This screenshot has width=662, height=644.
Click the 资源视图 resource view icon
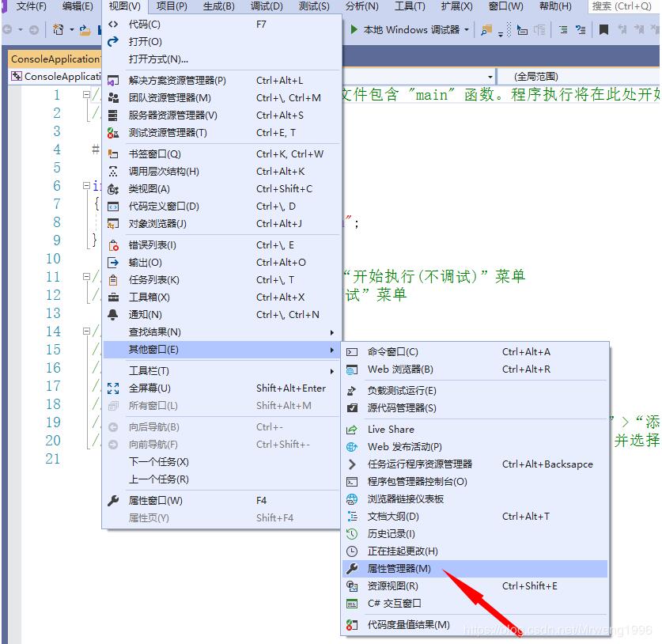(352, 586)
